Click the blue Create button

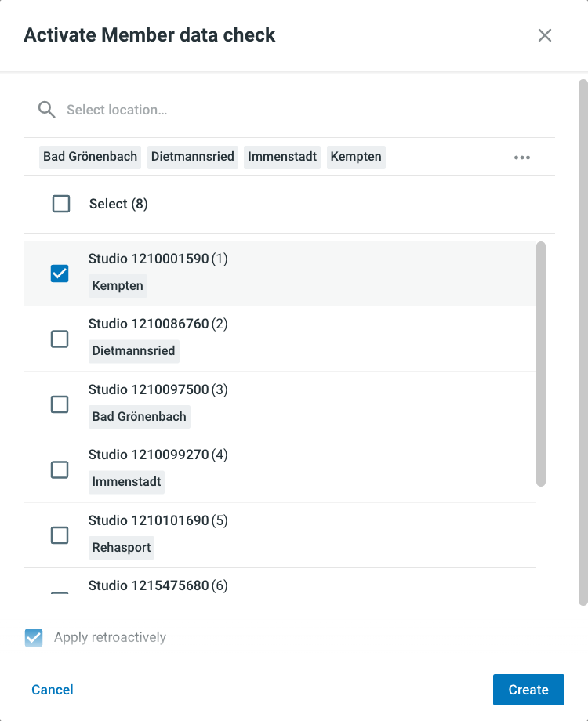[528, 690]
